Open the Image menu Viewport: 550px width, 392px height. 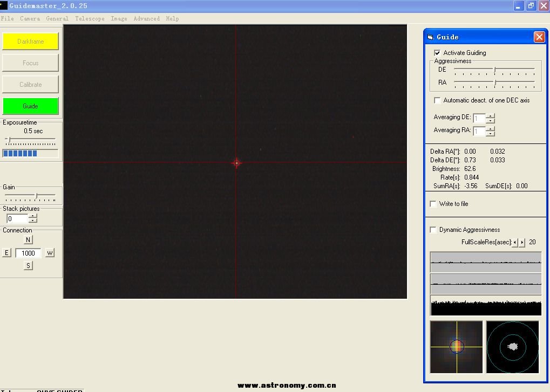coord(119,18)
